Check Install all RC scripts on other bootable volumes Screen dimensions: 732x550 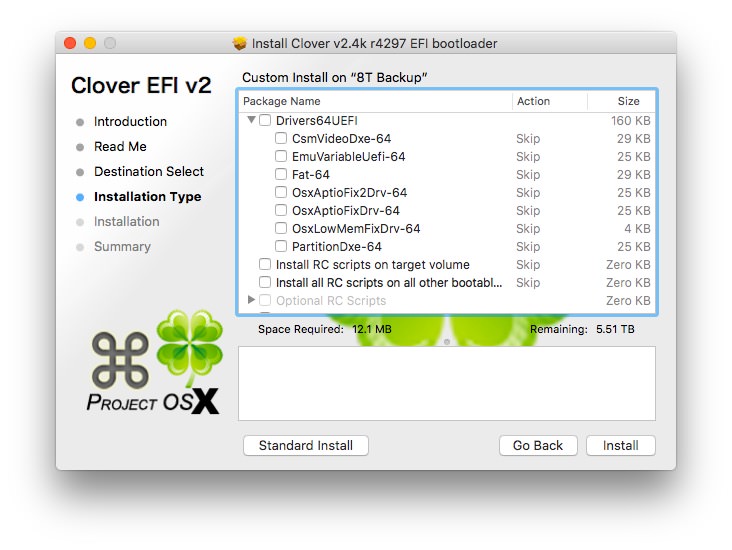265,282
